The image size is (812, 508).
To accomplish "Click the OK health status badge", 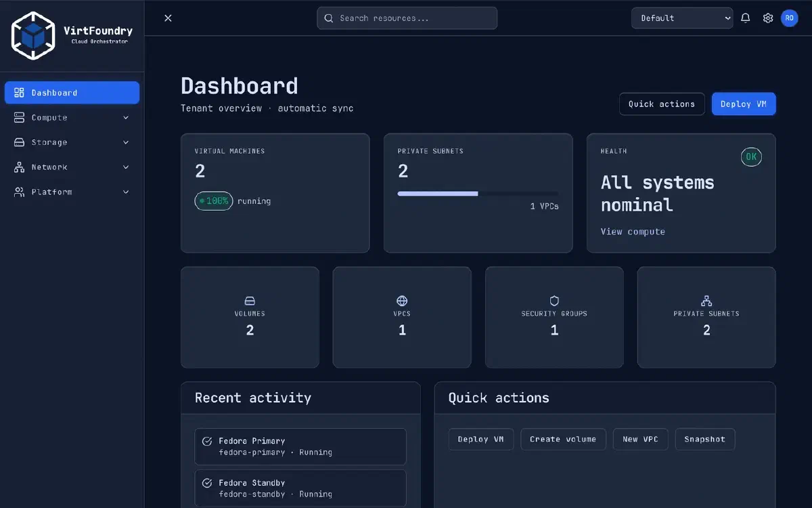I will pos(751,157).
